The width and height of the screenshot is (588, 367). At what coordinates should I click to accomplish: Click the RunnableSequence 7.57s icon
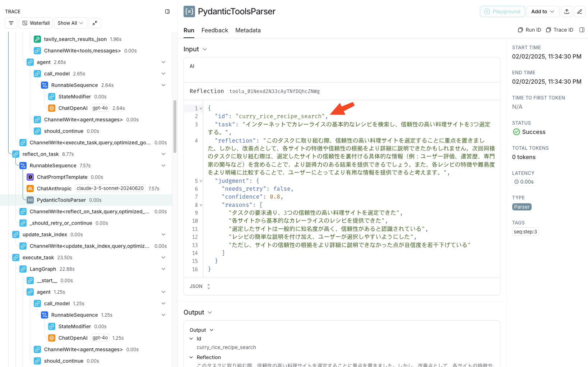(23, 166)
